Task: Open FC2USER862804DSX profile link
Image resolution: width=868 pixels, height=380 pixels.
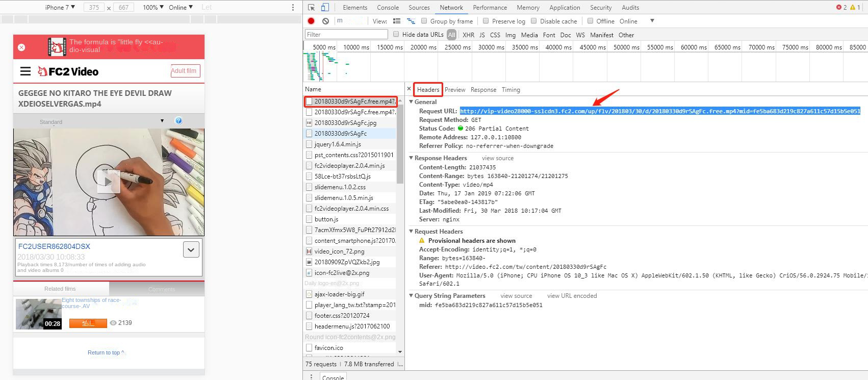Action: coord(54,246)
